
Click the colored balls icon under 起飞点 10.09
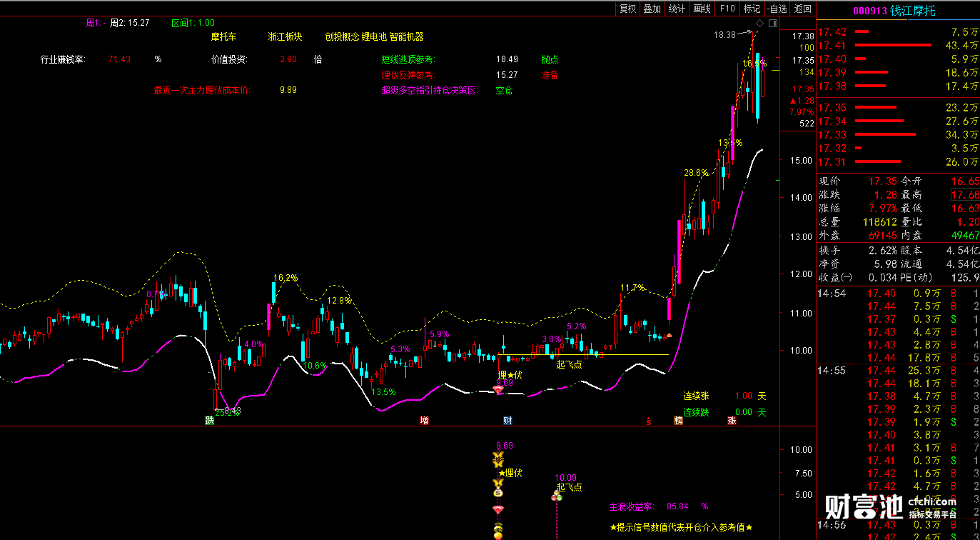[556, 496]
